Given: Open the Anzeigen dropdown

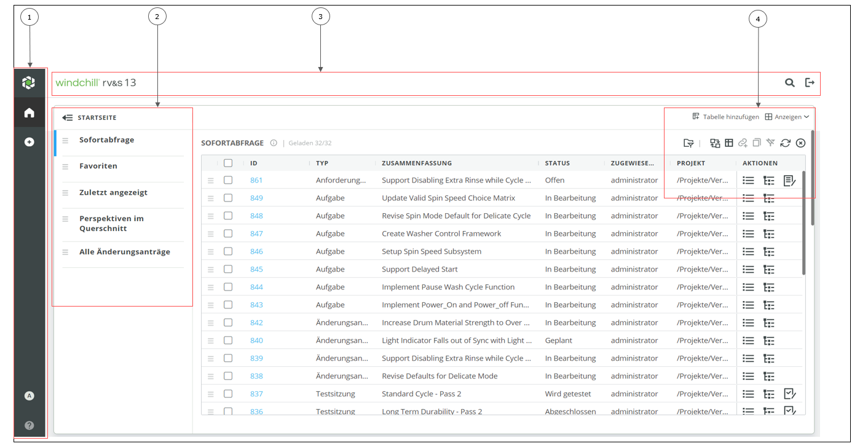Looking at the screenshot, I should click(x=787, y=117).
